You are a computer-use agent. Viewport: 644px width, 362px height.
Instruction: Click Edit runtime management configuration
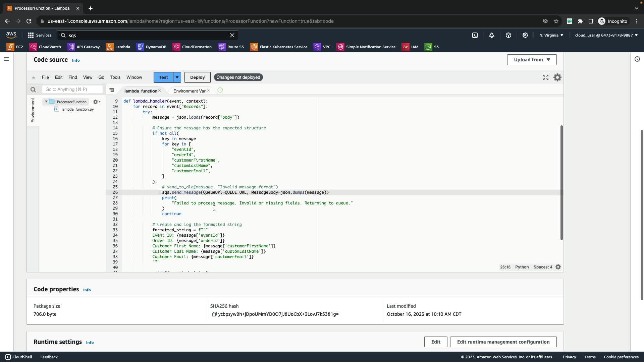(503, 342)
